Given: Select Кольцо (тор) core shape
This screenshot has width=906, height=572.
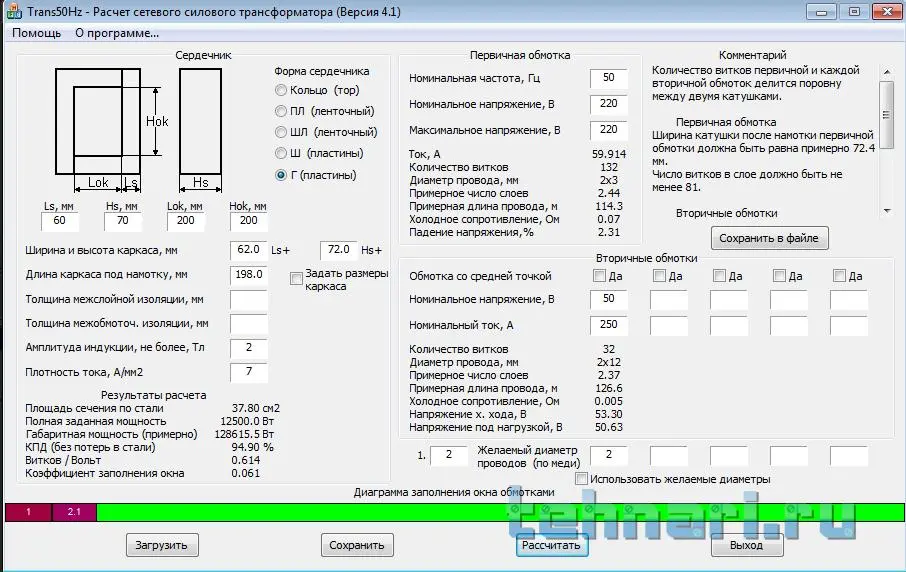Looking at the screenshot, I should (x=281, y=90).
